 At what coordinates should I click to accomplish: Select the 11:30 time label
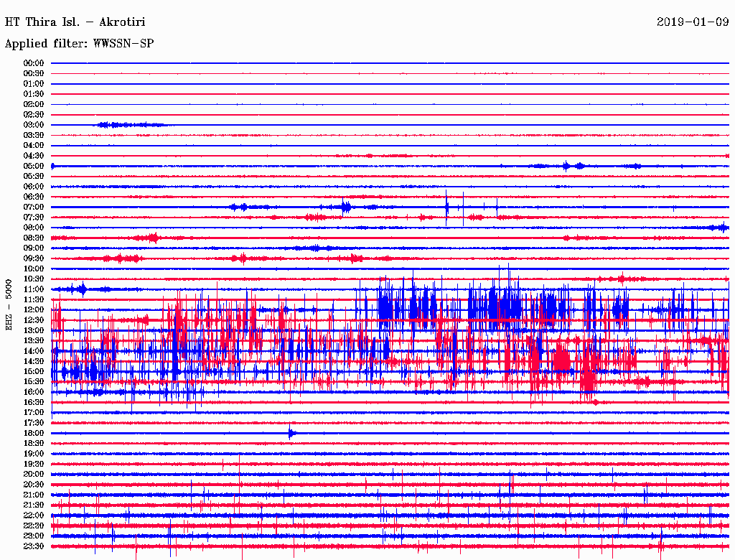pos(33,299)
